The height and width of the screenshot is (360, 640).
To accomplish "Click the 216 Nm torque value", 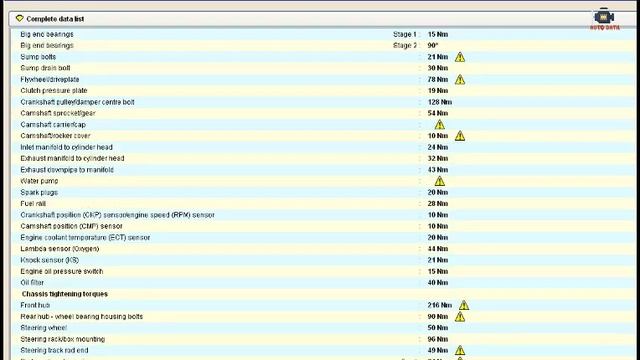I will click(x=440, y=305).
